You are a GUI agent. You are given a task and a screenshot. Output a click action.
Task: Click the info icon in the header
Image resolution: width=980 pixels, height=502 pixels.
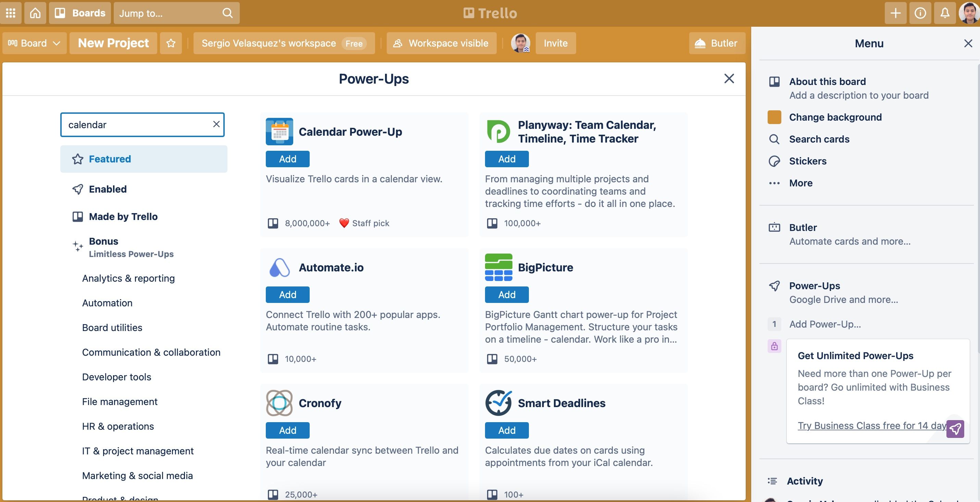[920, 13]
